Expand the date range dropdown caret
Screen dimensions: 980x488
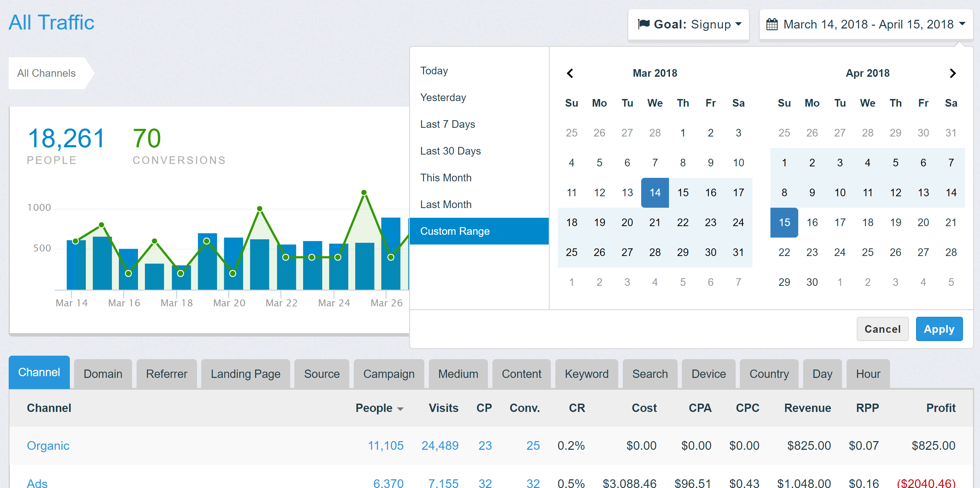[962, 24]
